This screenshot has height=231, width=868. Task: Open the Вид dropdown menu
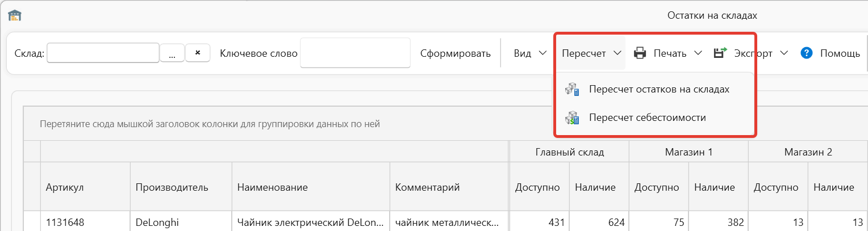point(530,53)
